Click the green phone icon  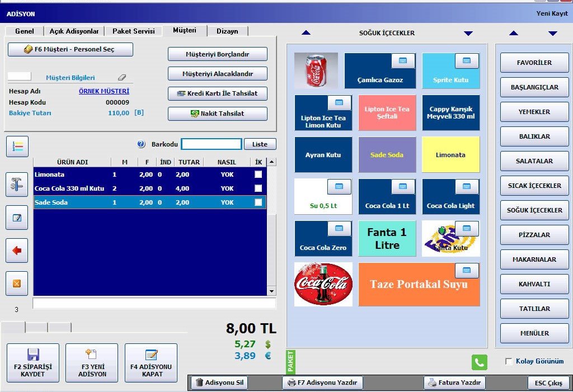pyautogui.click(x=479, y=362)
